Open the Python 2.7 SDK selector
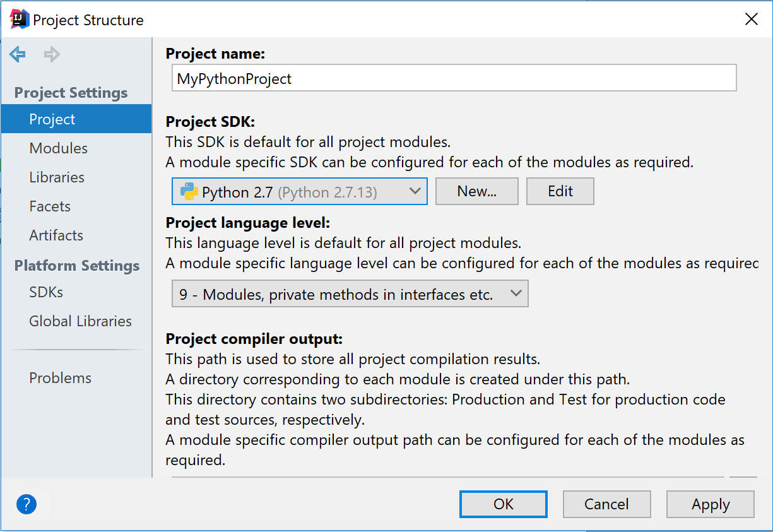This screenshot has width=773, height=532. point(300,192)
